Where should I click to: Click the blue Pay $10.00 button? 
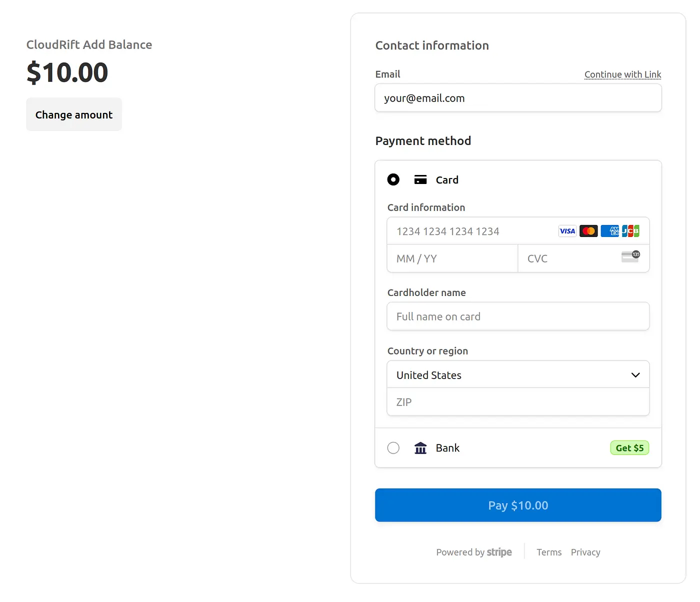pos(518,505)
